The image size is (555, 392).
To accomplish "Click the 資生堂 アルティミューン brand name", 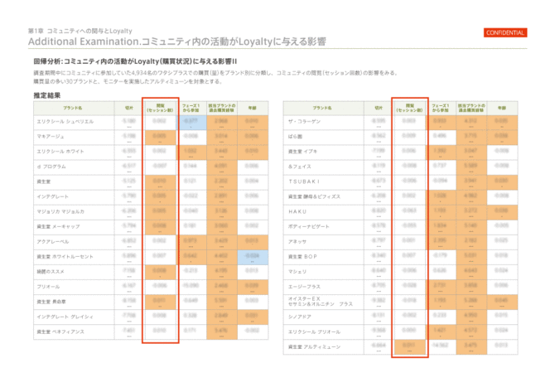I will (314, 346).
